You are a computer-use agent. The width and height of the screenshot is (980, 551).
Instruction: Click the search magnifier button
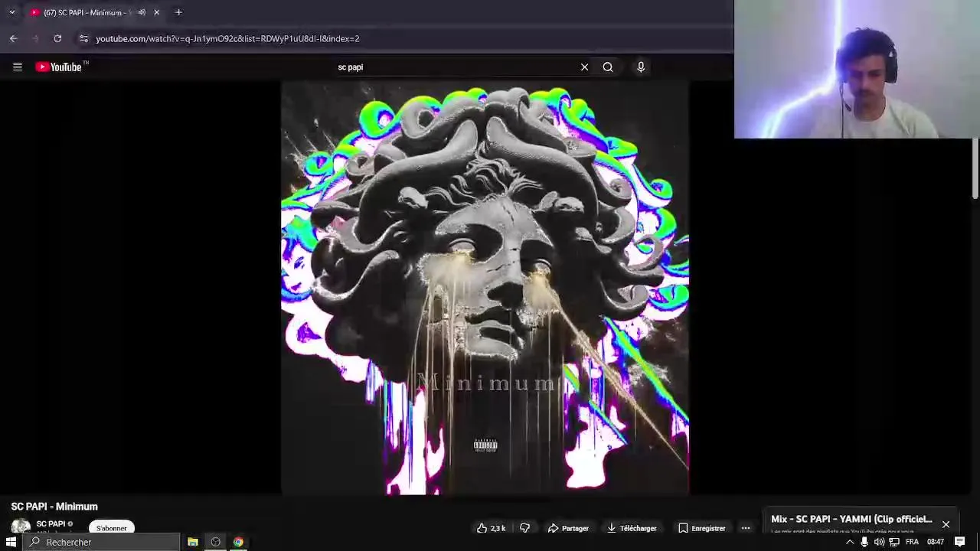(608, 67)
